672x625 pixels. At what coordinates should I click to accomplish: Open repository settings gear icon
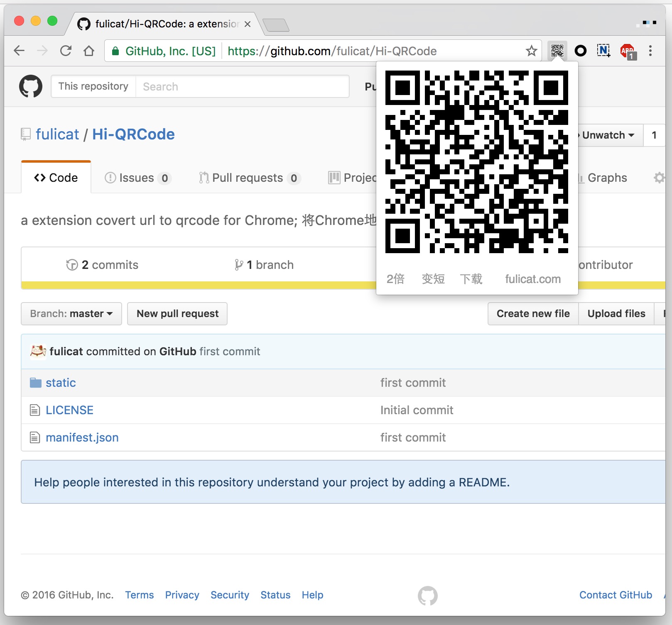click(659, 178)
